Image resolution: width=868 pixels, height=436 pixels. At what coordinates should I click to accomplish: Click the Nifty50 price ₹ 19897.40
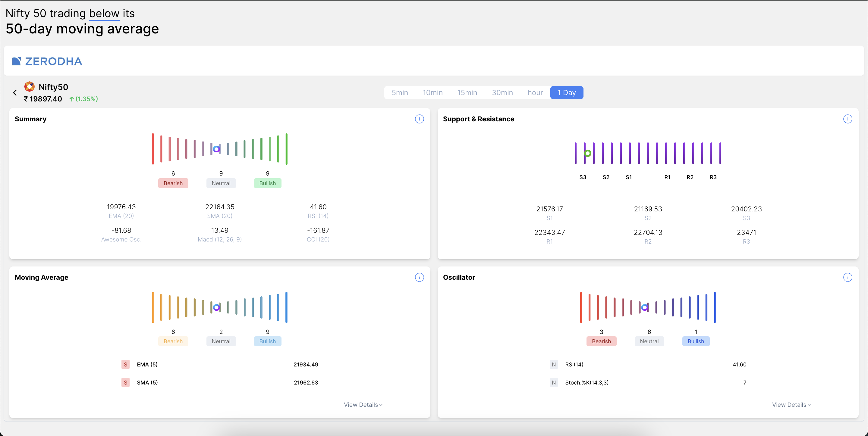click(43, 99)
